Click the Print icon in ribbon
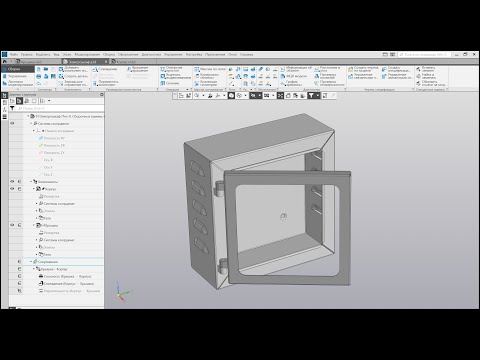This screenshot has width=480, height=360. [x=39, y=76]
